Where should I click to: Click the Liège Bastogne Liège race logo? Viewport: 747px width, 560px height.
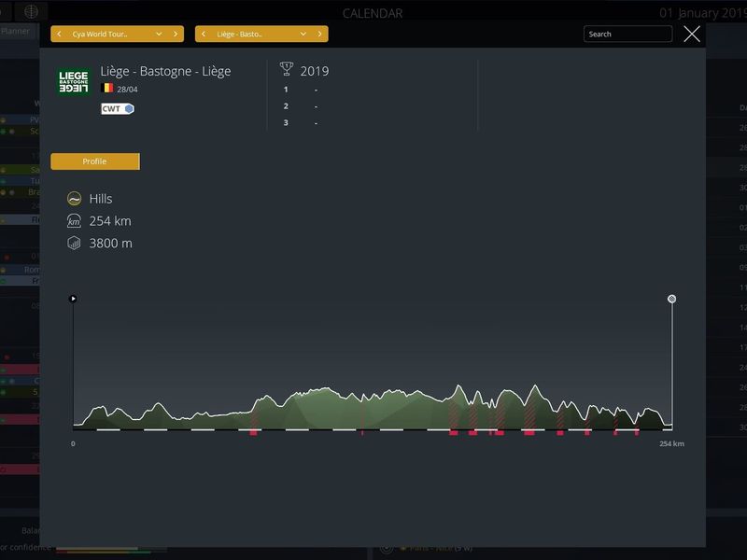click(74, 81)
